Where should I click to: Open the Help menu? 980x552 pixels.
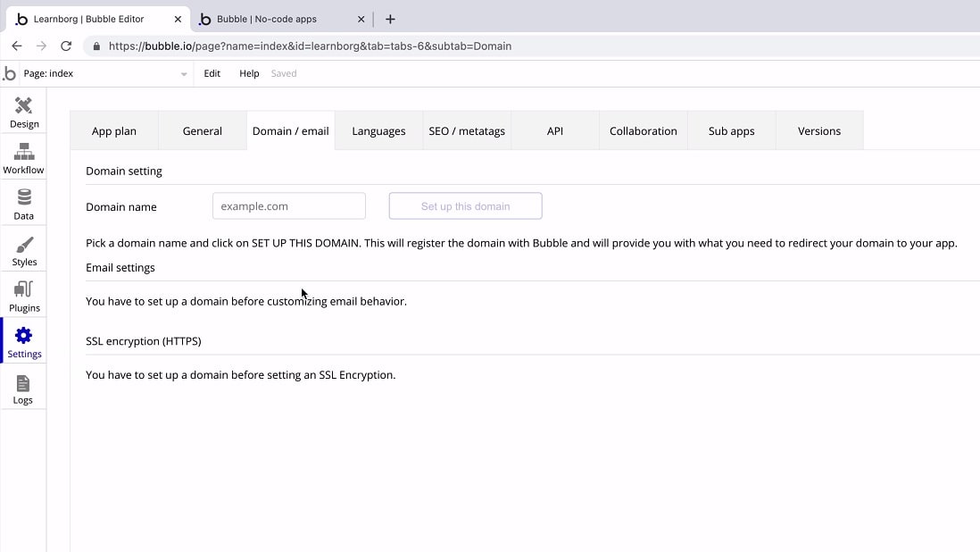point(249,74)
